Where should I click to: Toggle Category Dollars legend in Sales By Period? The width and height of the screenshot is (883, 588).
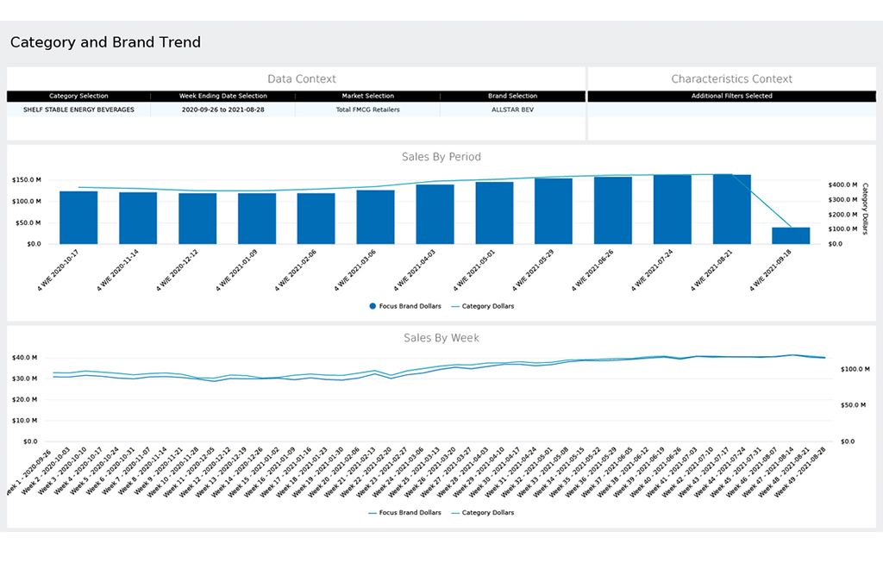coord(483,306)
